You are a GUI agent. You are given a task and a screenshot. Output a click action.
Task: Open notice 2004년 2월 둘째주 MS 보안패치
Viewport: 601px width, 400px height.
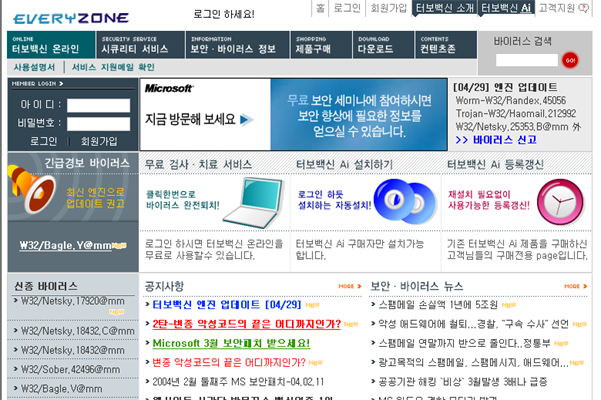(238, 382)
